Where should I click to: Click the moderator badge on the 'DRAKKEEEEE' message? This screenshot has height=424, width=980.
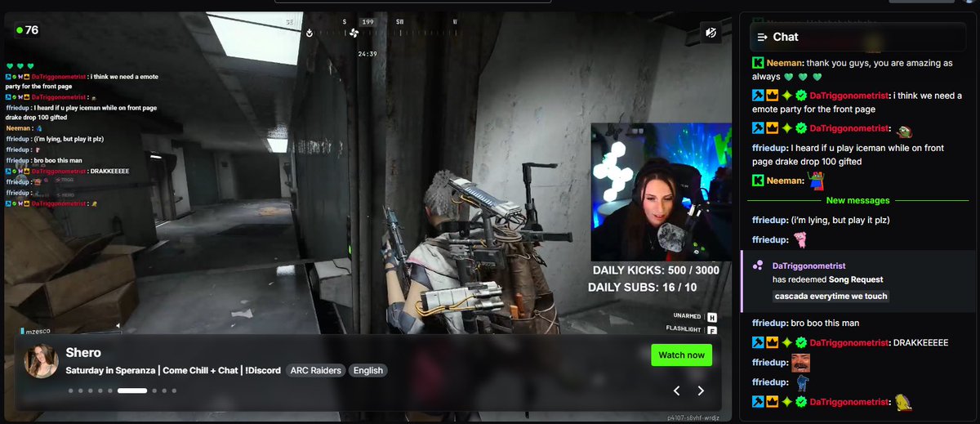(758, 343)
